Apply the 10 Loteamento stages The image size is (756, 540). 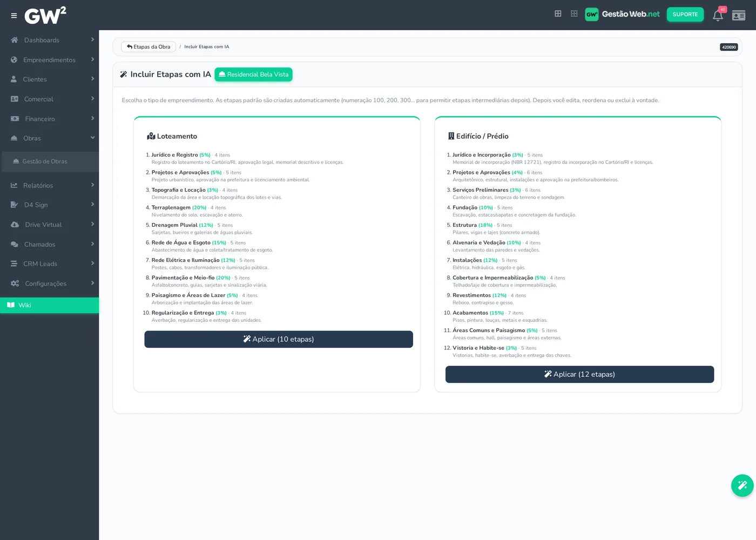tap(279, 339)
